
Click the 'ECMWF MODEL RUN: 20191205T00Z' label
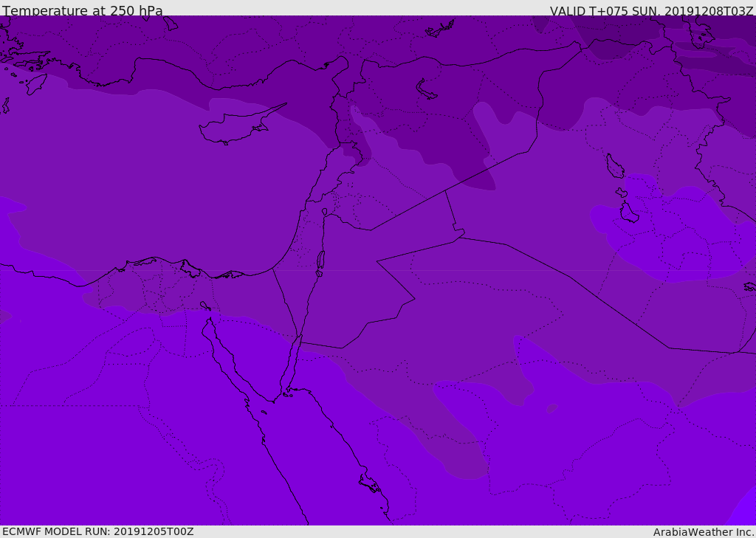pyautogui.click(x=98, y=532)
